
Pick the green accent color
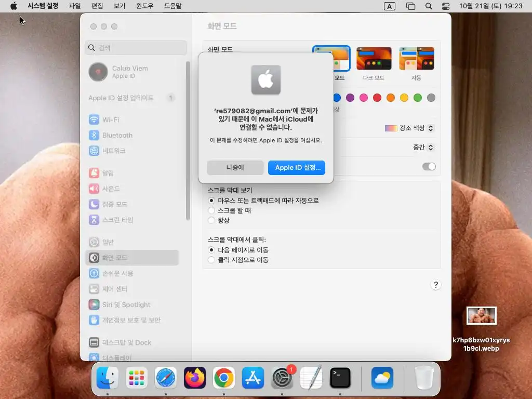[418, 98]
